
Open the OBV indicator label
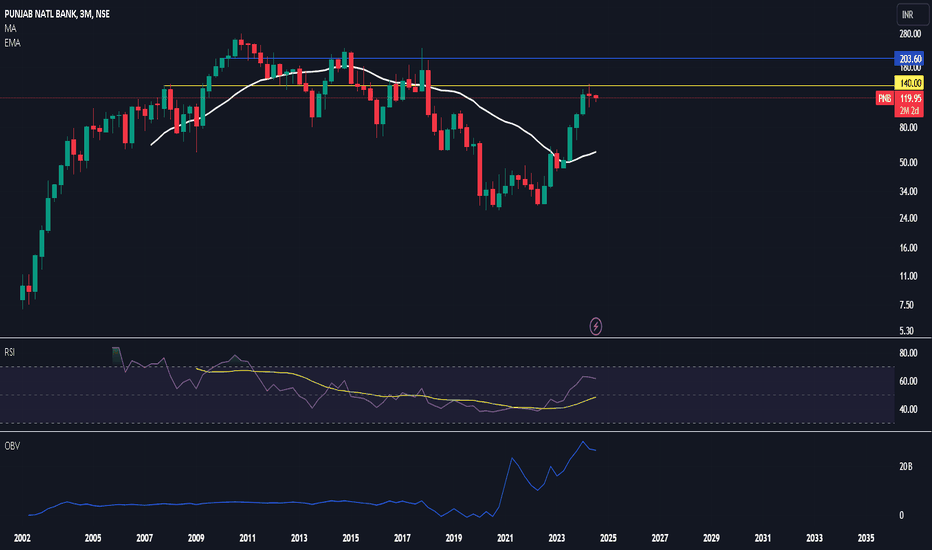tap(12, 446)
